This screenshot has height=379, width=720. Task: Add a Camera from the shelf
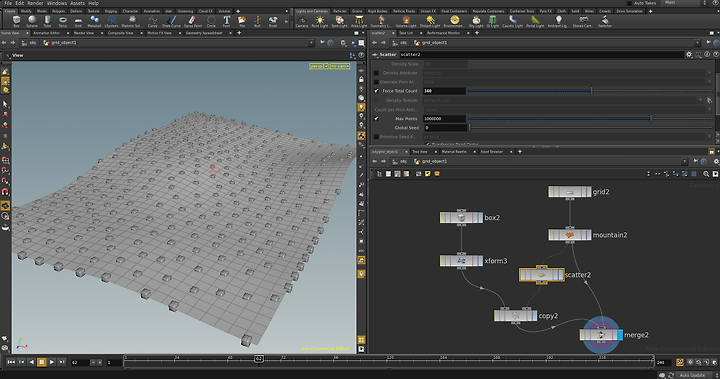[302, 21]
